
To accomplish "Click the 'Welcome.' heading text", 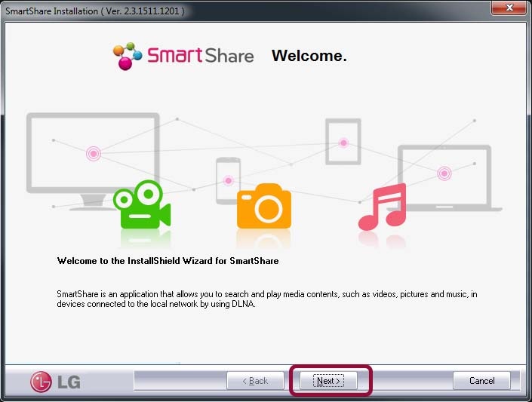I will tap(309, 56).
